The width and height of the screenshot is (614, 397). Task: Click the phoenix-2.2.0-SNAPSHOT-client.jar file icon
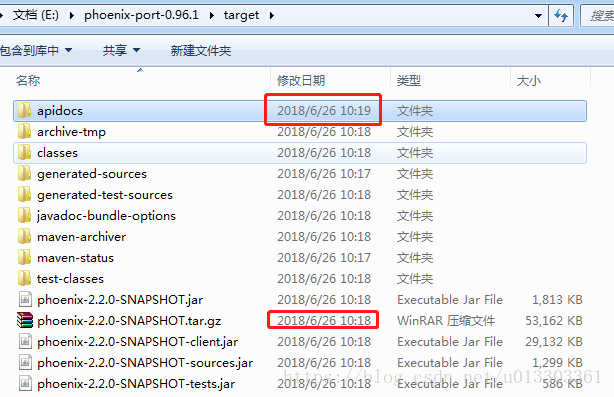point(25,341)
